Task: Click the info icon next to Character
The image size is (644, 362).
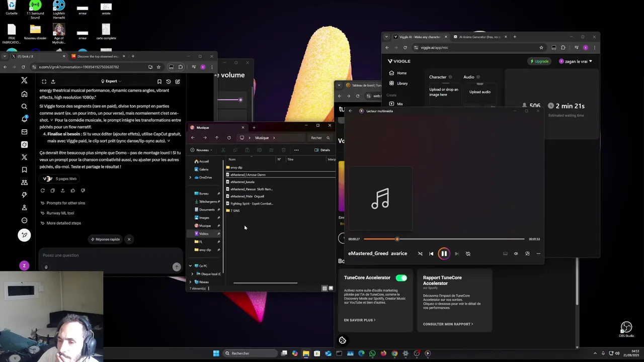Action: [x=450, y=77]
